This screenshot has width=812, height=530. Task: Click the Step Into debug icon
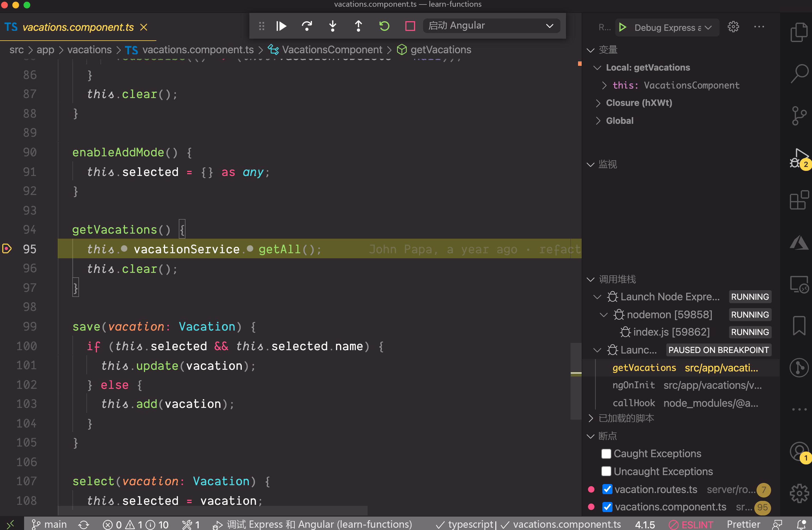(x=333, y=26)
